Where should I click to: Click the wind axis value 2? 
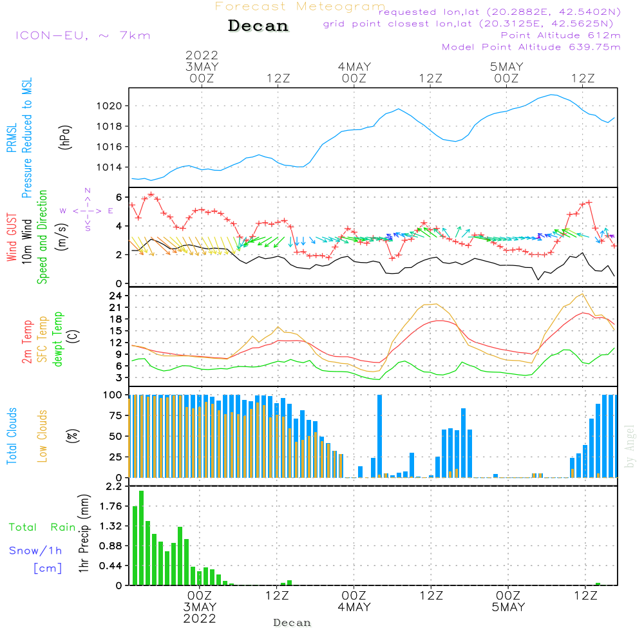tap(119, 255)
